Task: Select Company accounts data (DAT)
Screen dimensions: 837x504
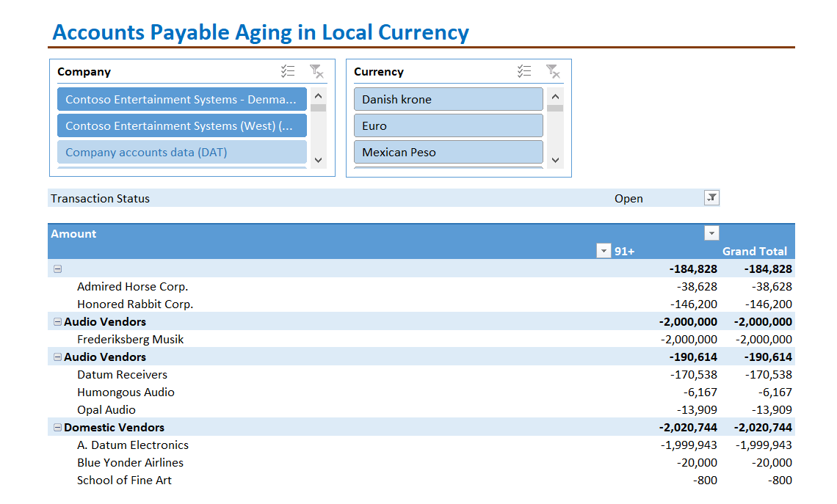Action: pyautogui.click(x=181, y=152)
